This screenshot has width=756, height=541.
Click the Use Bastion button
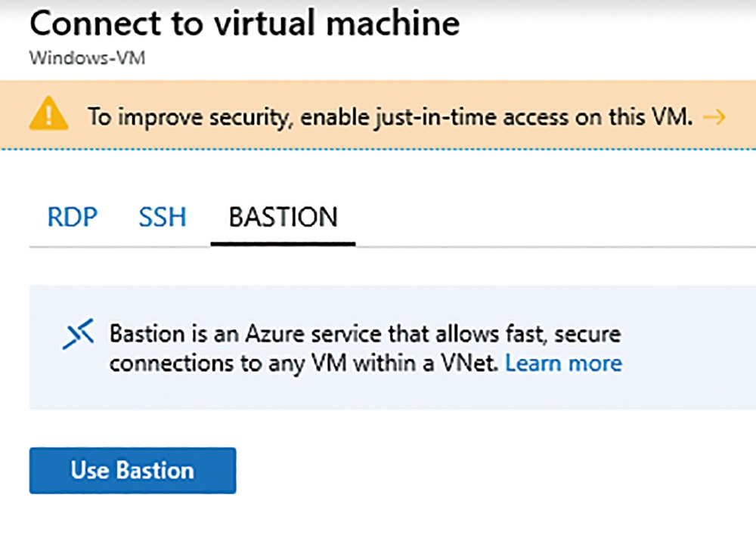(x=132, y=470)
